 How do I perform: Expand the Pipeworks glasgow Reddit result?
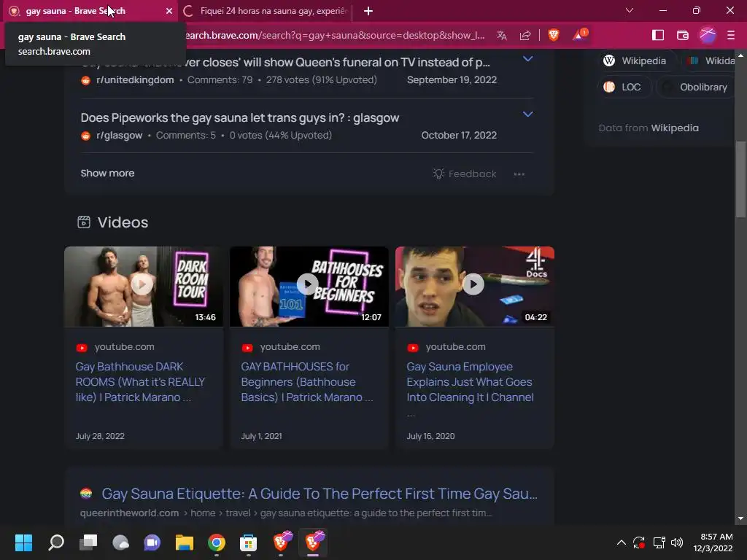pos(527,114)
